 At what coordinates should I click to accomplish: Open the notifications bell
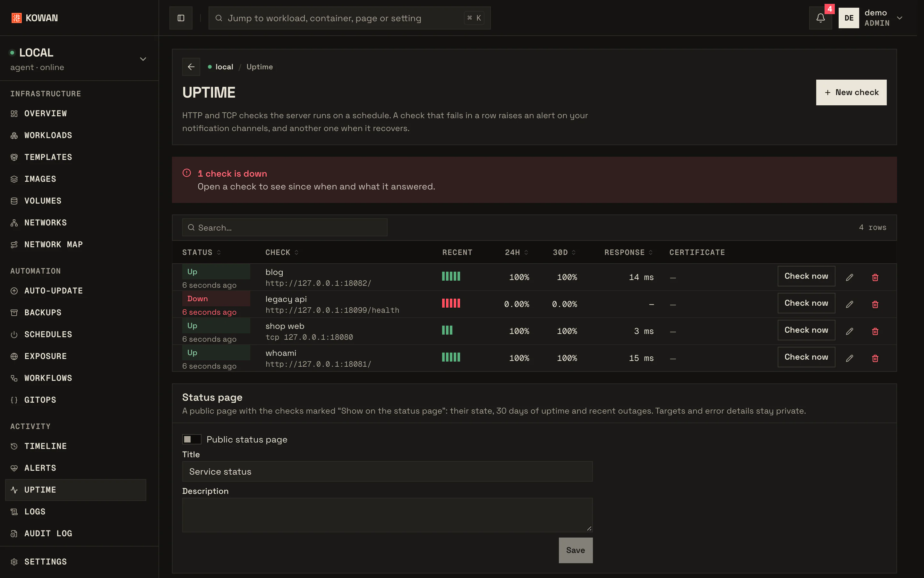(820, 18)
